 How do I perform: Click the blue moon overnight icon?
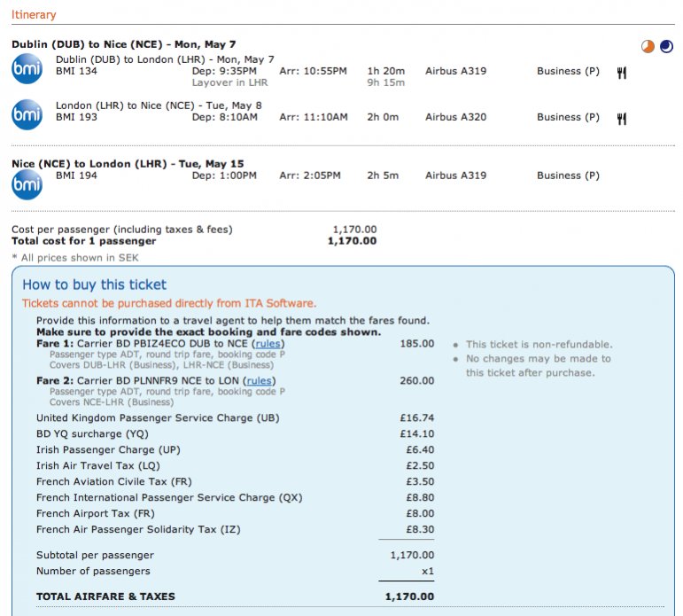666,46
